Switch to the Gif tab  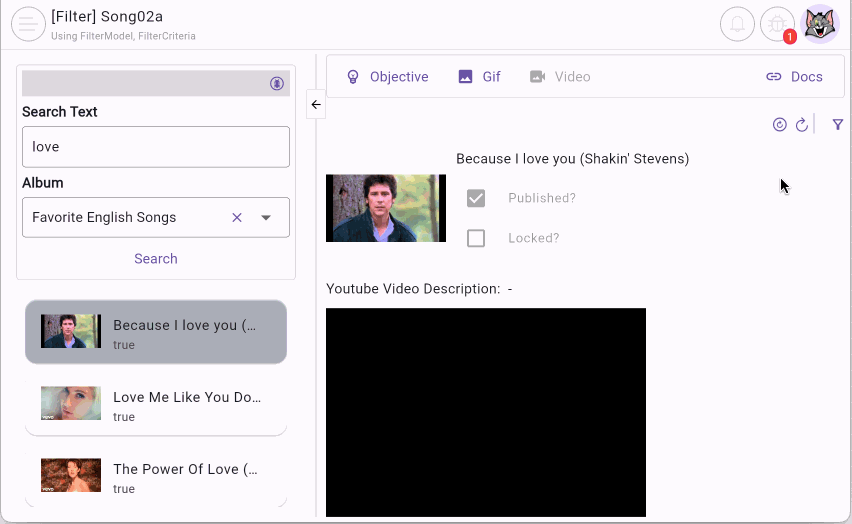(479, 77)
